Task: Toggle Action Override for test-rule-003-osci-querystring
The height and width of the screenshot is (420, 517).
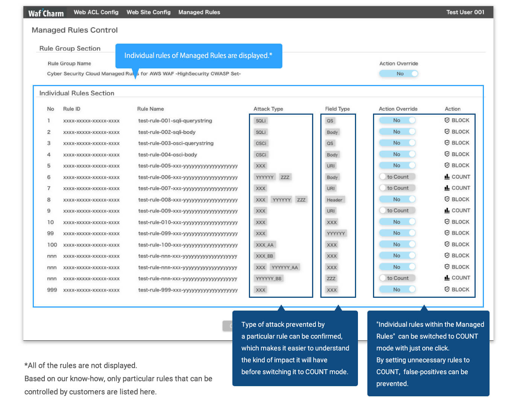Action: (397, 143)
